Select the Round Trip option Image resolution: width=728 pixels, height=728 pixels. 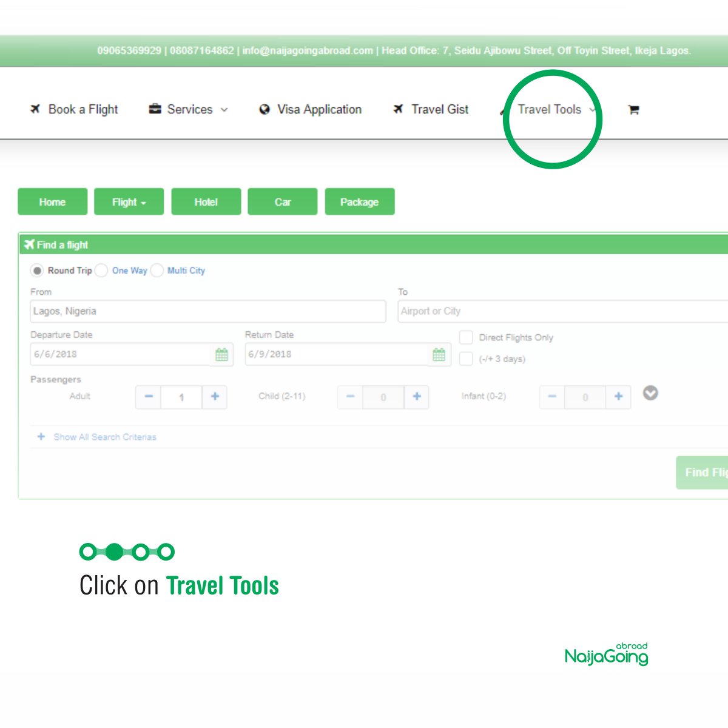pyautogui.click(x=38, y=271)
